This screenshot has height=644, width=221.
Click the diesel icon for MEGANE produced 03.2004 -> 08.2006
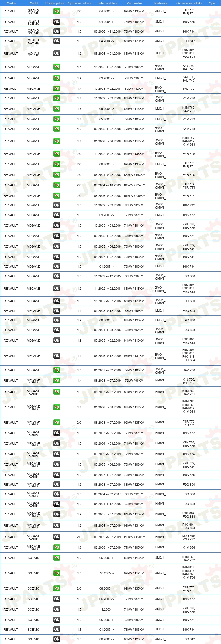pos(57,330)
